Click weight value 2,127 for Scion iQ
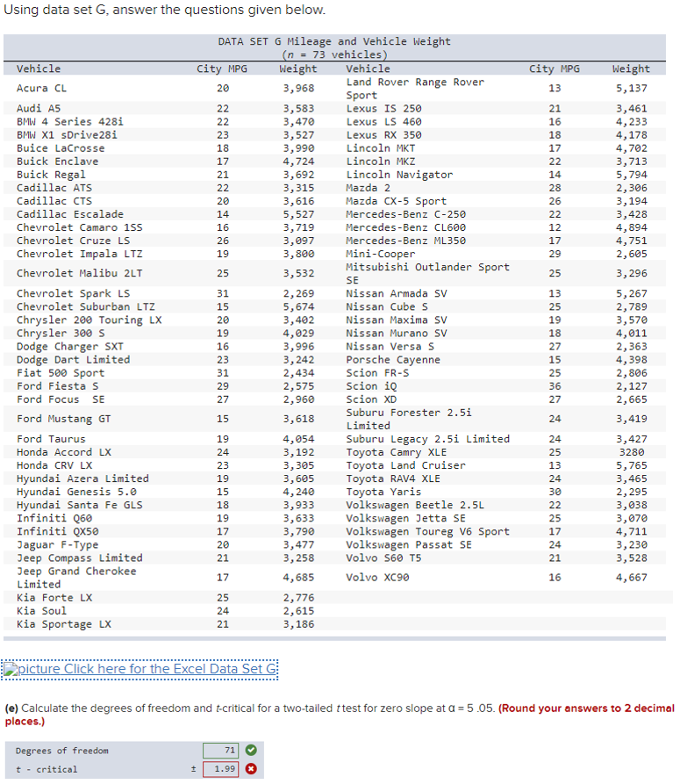Viewport: 680px width, 784px height. [x=631, y=386]
